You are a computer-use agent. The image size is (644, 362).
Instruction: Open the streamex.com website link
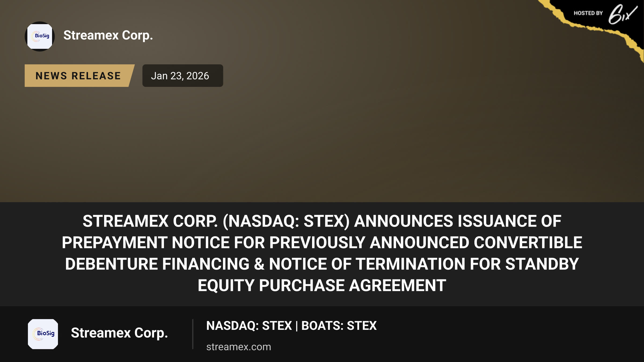click(239, 347)
